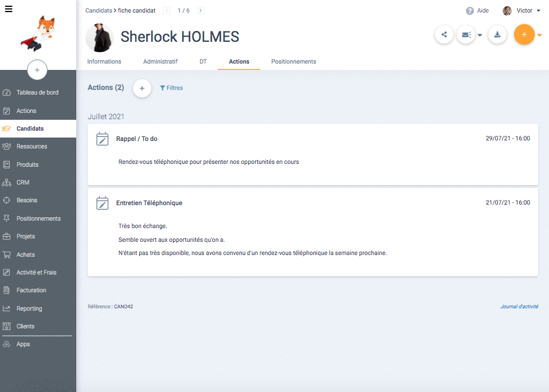Screen dimensions: 549x392
Task: Click the fox mascot logo
Action: [38, 33]
